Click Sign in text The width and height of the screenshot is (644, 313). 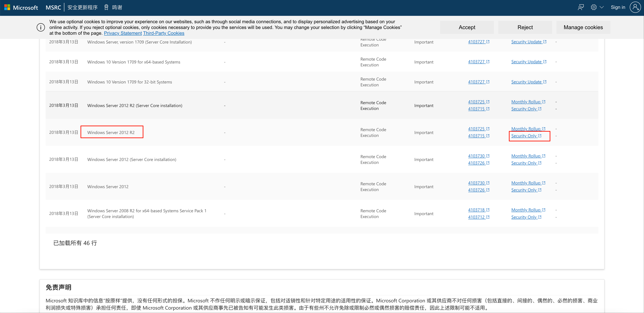pyautogui.click(x=618, y=7)
